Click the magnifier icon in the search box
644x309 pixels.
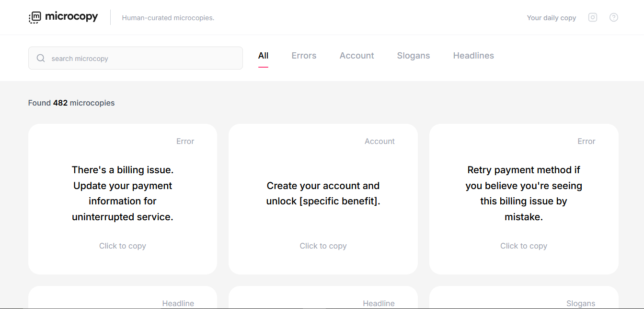tap(41, 59)
